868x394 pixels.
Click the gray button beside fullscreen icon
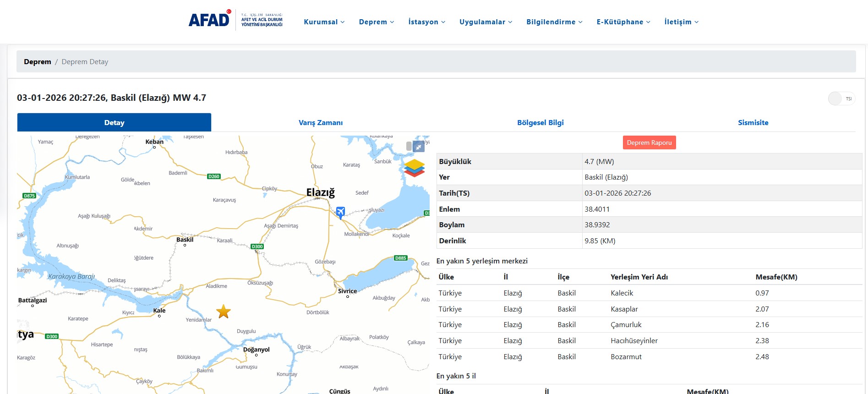[x=409, y=146]
